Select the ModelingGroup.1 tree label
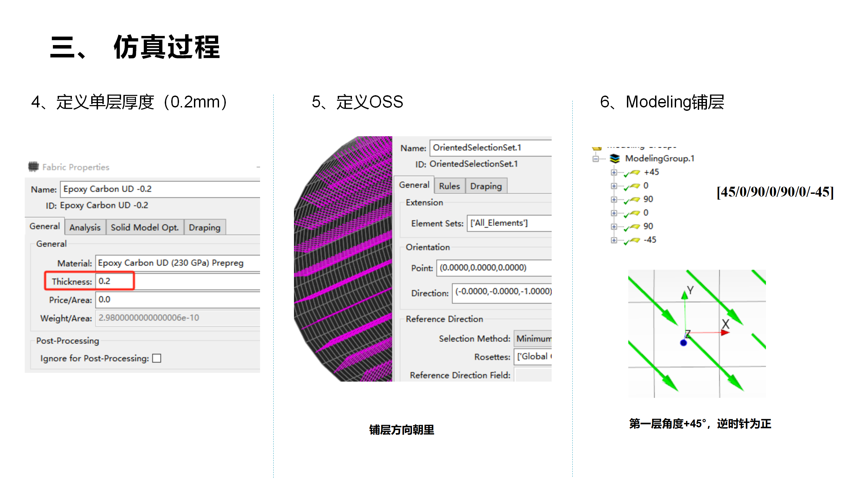This screenshot has width=868, height=488. pos(660,158)
